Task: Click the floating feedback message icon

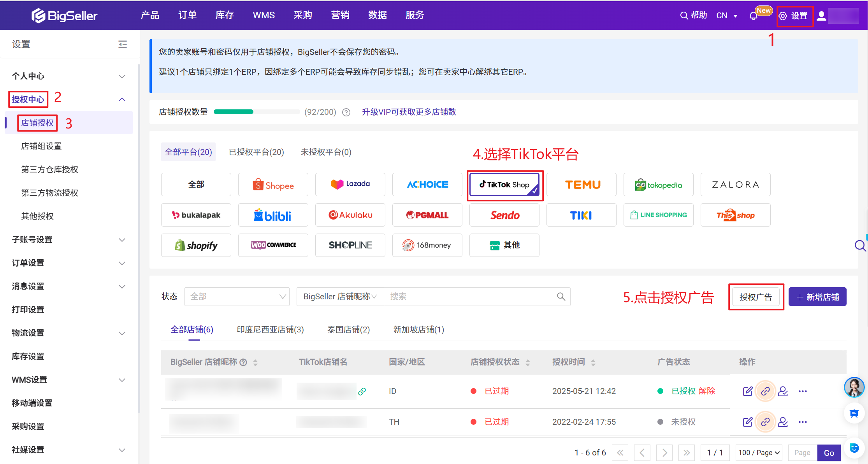Action: (x=854, y=413)
